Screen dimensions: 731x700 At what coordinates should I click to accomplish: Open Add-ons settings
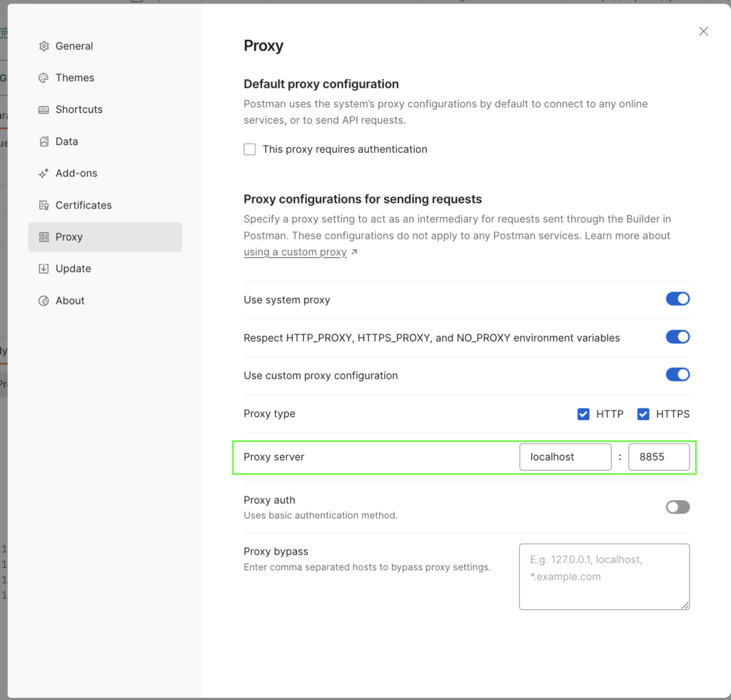(x=105, y=174)
